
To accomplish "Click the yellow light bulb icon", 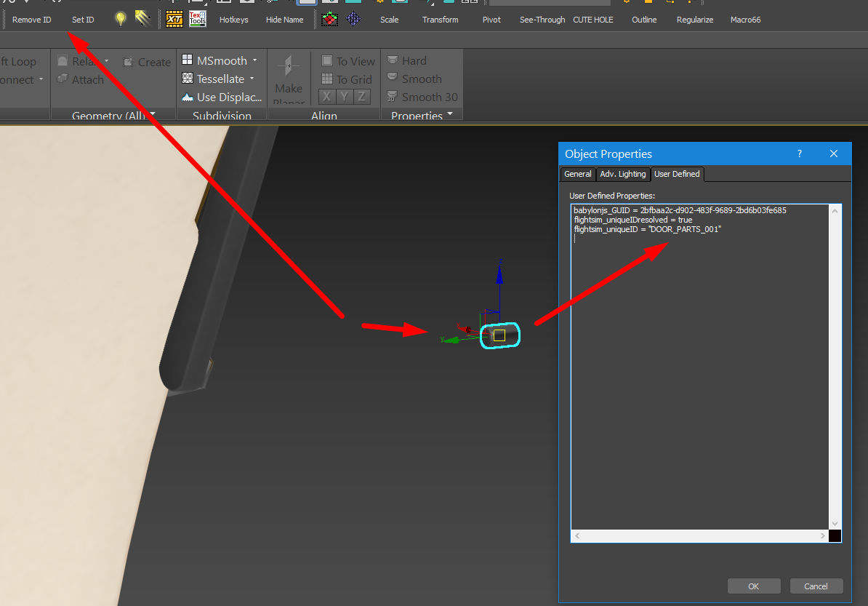I will click(120, 19).
